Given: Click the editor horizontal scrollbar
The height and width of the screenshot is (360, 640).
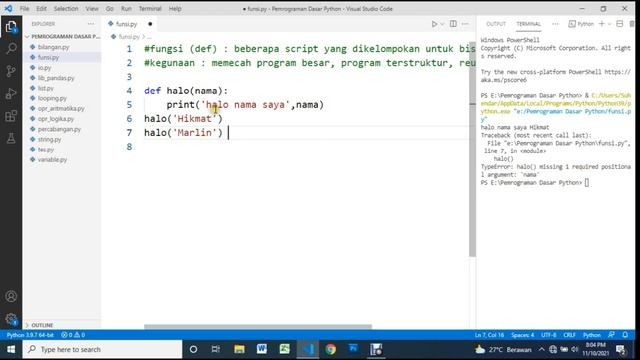Looking at the screenshot, I should click(x=258, y=327).
